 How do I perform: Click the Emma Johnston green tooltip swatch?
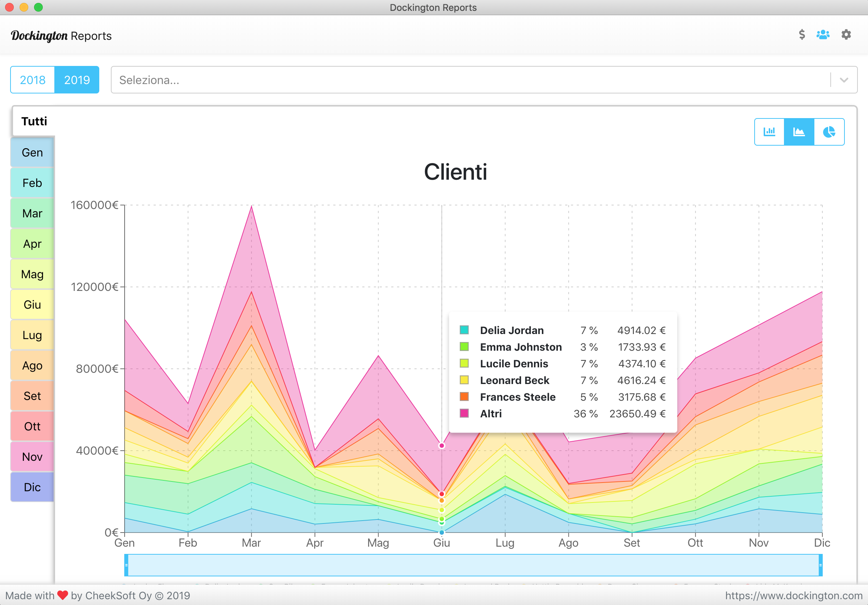click(464, 347)
